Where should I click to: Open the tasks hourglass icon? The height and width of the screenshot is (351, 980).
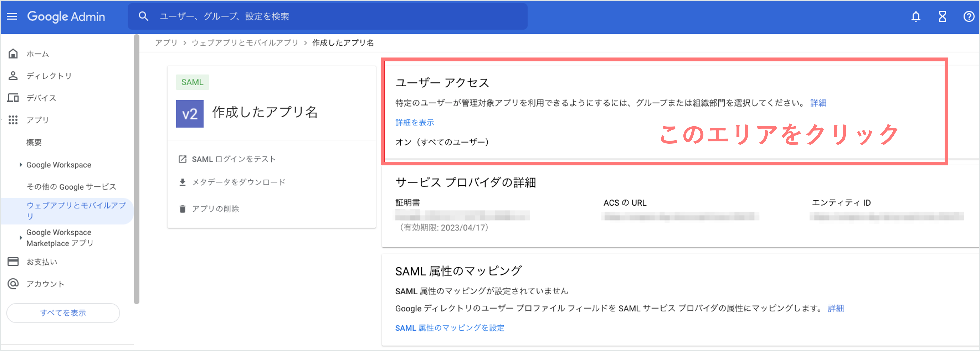click(x=942, y=17)
